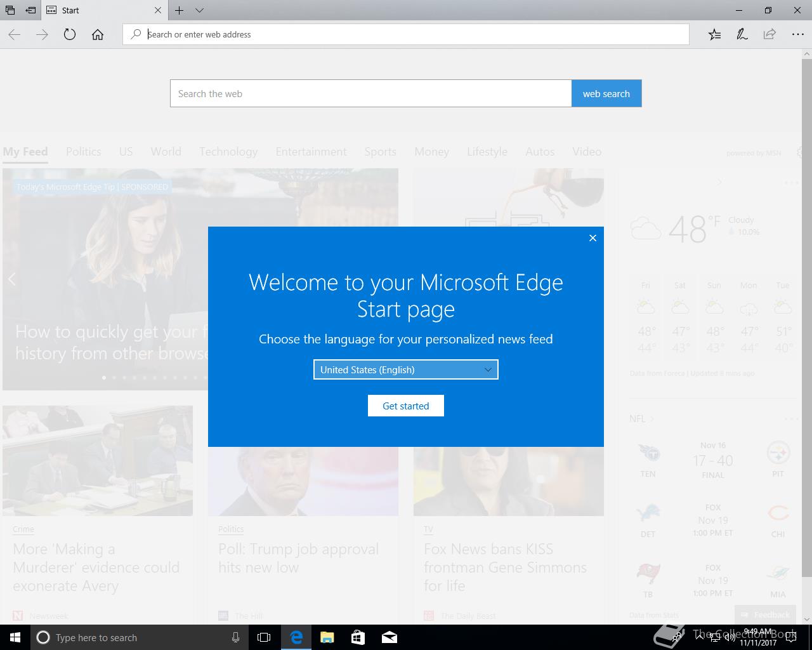This screenshot has width=812, height=650.
Task: Set these tabs aside icon
Action: pos(30,10)
